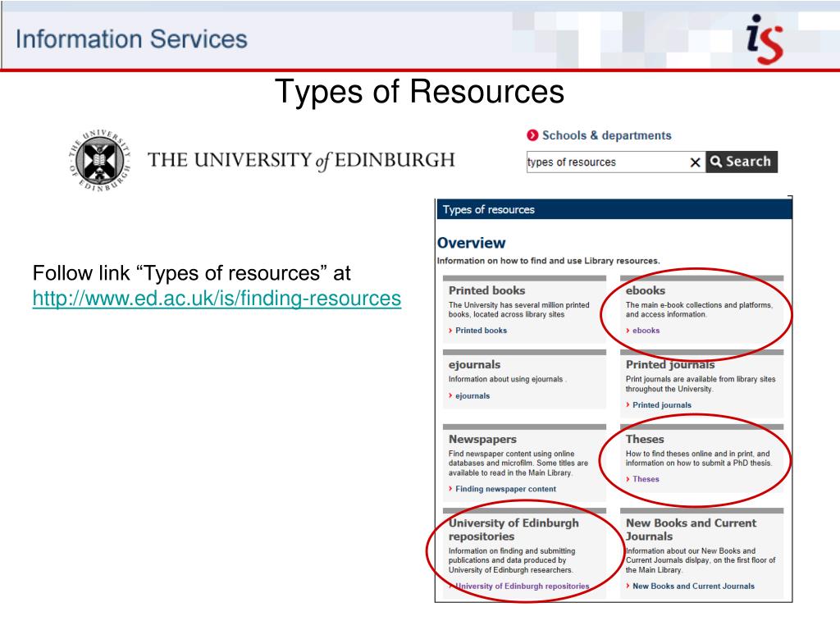The height and width of the screenshot is (630, 840).
Task: Open the ebooks link
Action: [x=646, y=331]
